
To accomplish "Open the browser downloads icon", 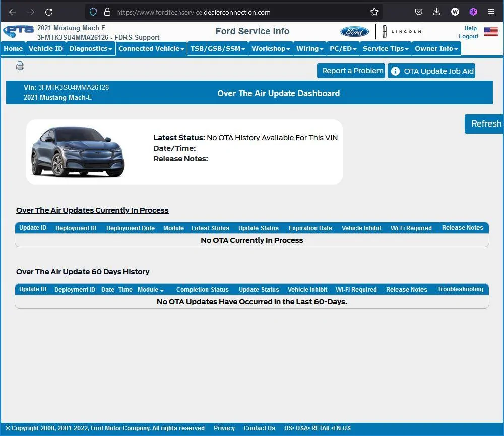I will [x=436, y=12].
